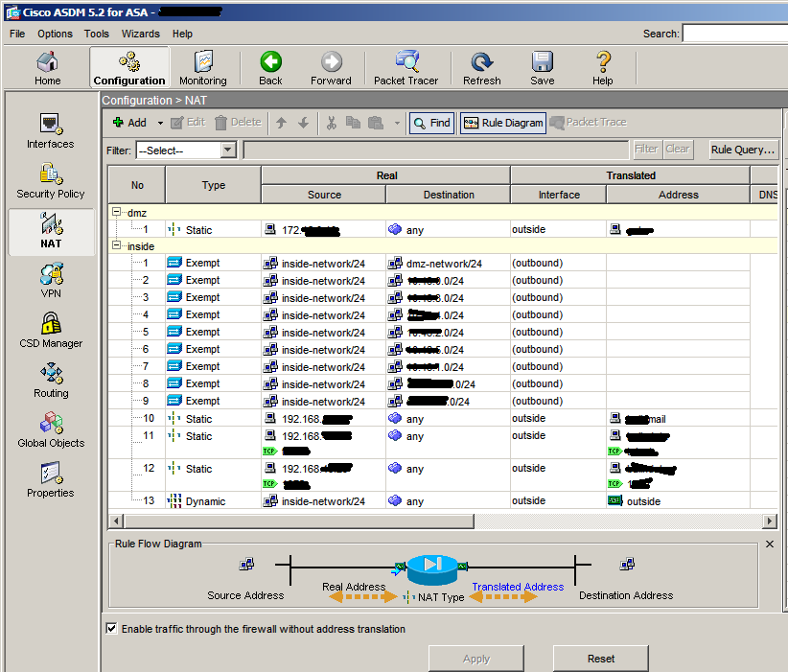Screen dimensions: 788x672
Task: Click the green Back arrow
Action: 271,68
